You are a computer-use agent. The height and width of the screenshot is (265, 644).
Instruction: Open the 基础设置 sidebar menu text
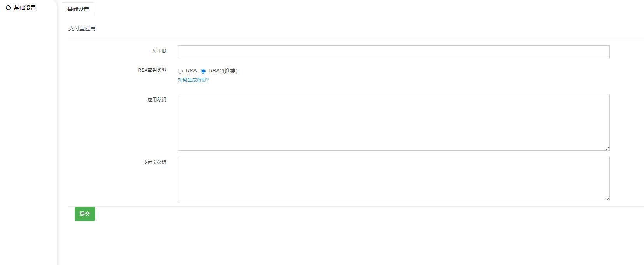[x=25, y=8]
